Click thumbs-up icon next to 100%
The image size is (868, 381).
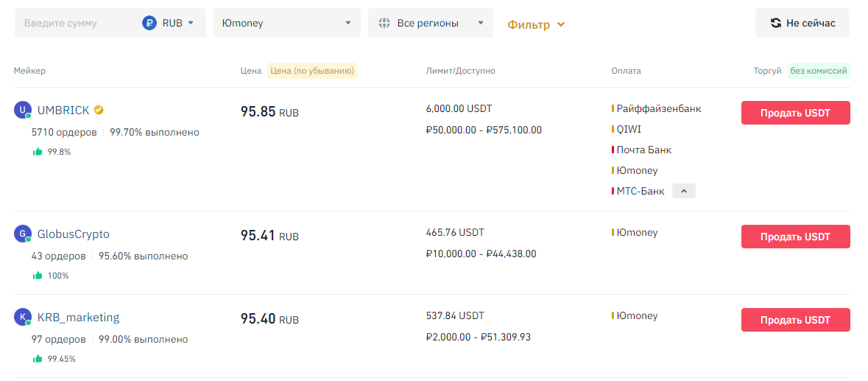tap(38, 275)
